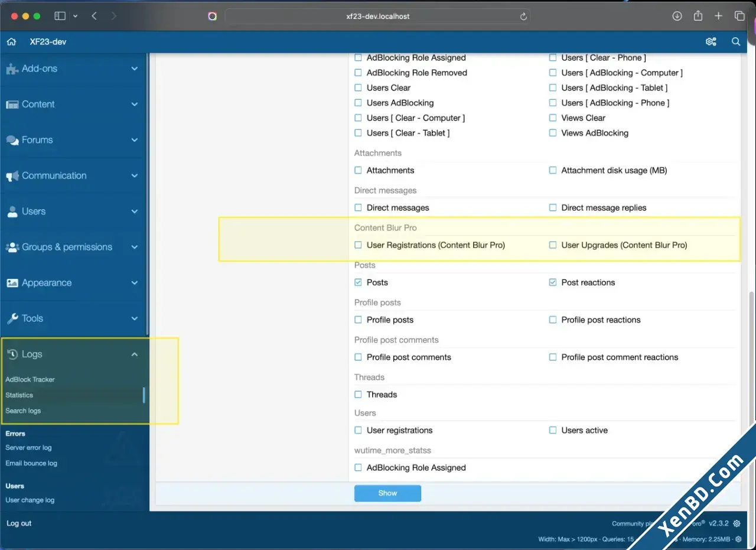
Task: Enable the Threads statistic checkbox
Action: [358, 394]
